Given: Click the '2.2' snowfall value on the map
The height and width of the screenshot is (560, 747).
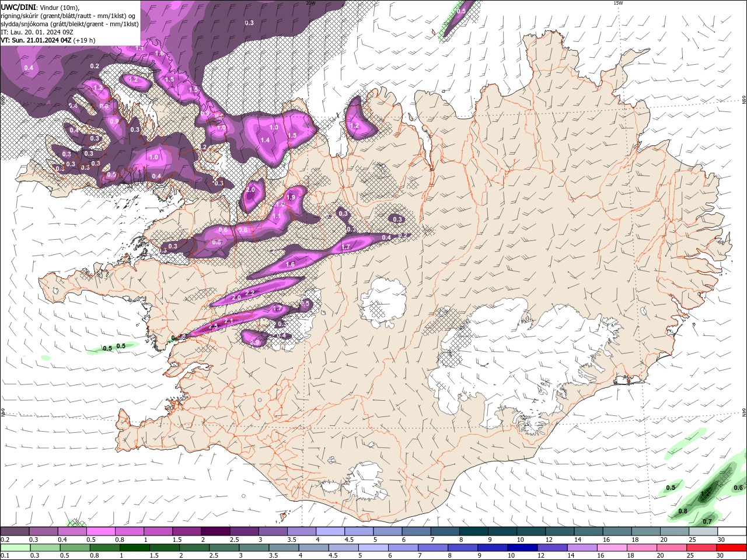Looking at the screenshot, I should pyautogui.click(x=250, y=292).
